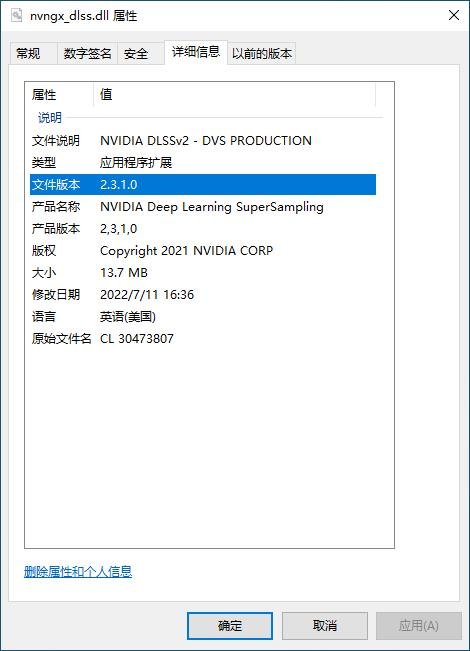Select the 产品名称 row label
Viewport: 470px width, 651px height.
pos(56,207)
